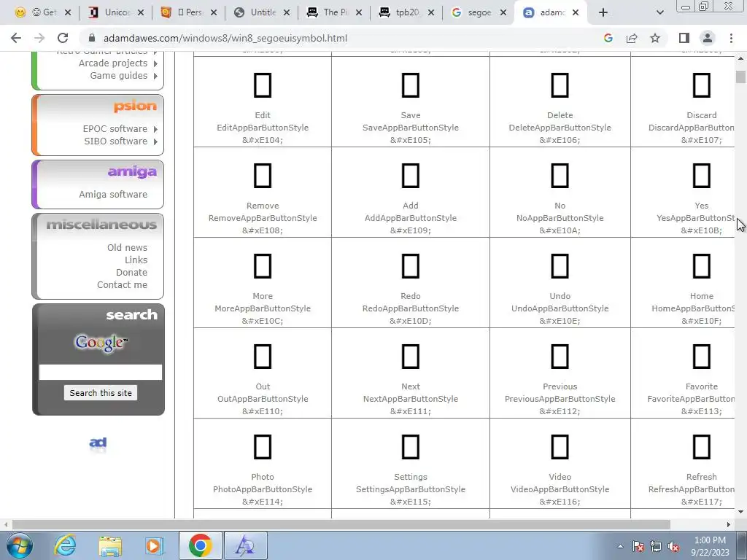This screenshot has width=747, height=560.
Task: Click the muted volume tray icon
Action: (x=673, y=546)
